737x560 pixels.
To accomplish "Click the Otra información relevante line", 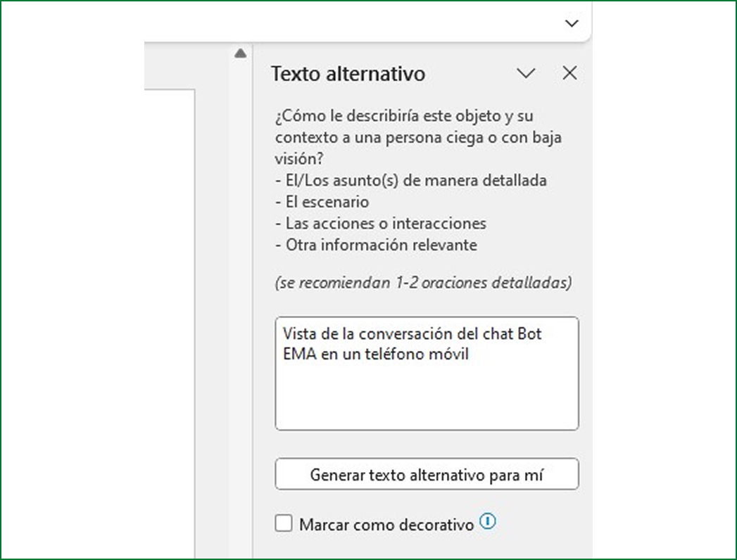I will tap(376, 245).
